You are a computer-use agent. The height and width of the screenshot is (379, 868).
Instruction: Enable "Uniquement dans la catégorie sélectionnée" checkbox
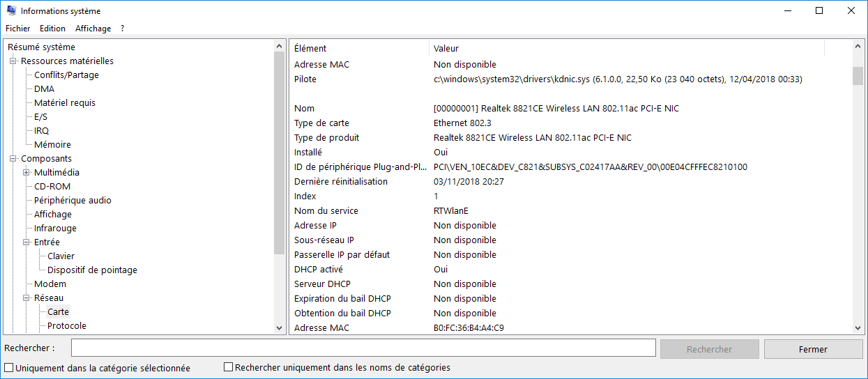point(9,367)
